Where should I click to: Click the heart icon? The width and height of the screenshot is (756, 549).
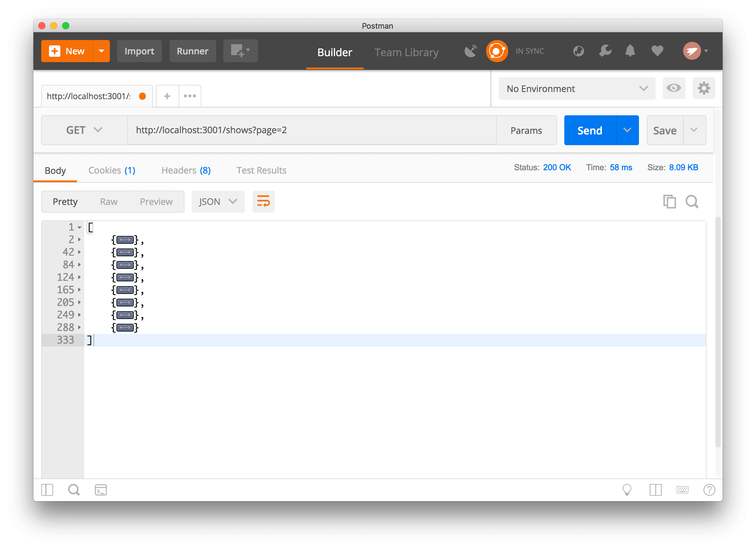pyautogui.click(x=657, y=51)
